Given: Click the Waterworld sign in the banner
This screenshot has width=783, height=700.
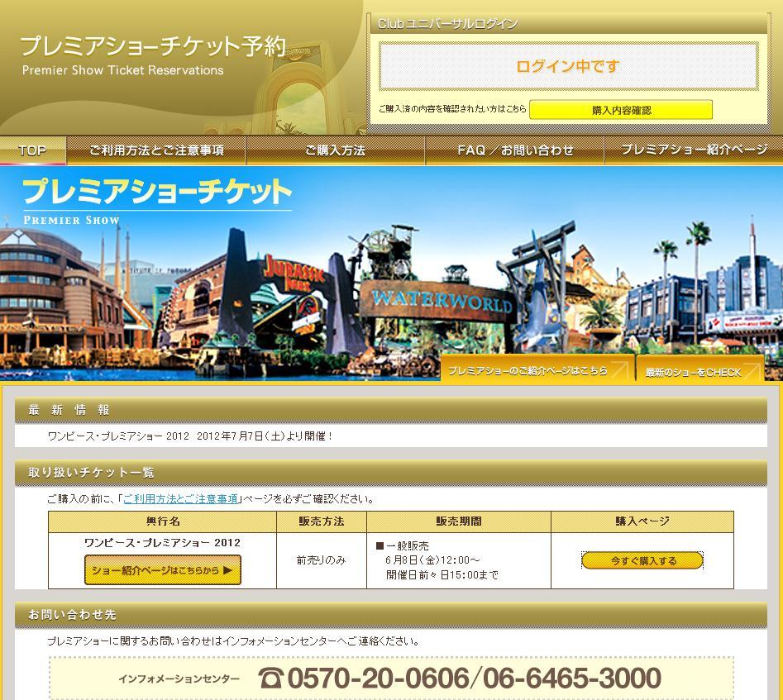Looking at the screenshot, I should (442, 301).
